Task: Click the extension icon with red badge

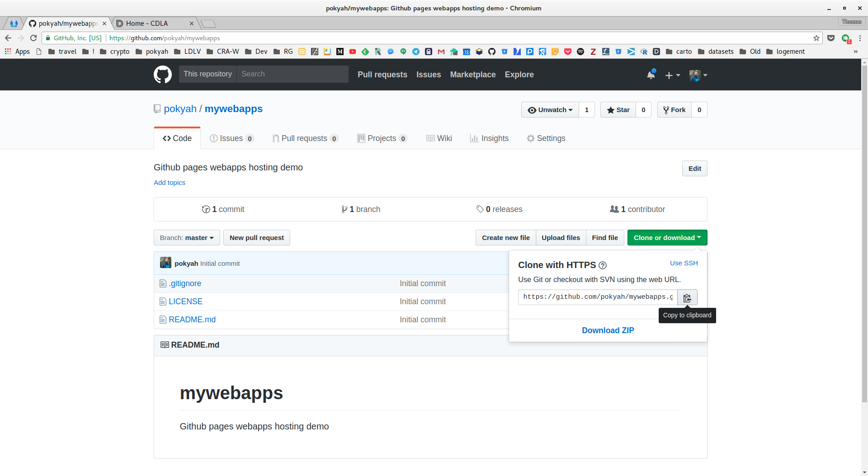Action: (846, 38)
